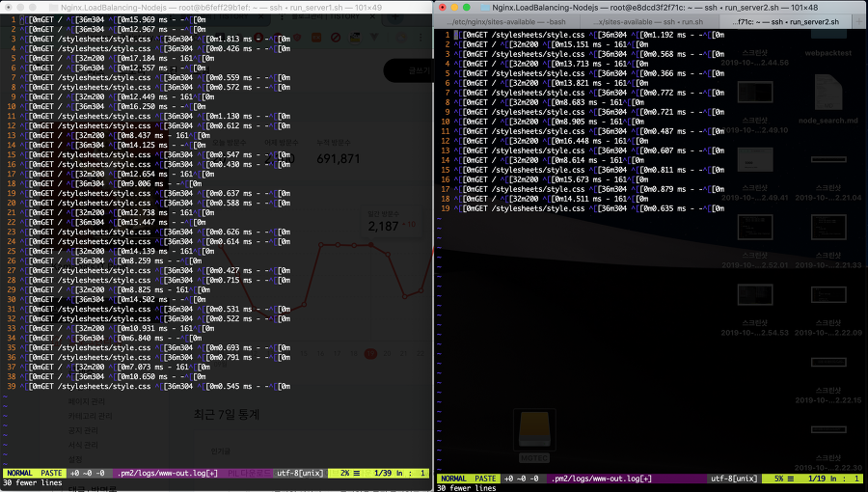The height and width of the screenshot is (492, 868).
Task: Click '30 fewer lines' message in left window
Action: [33, 482]
